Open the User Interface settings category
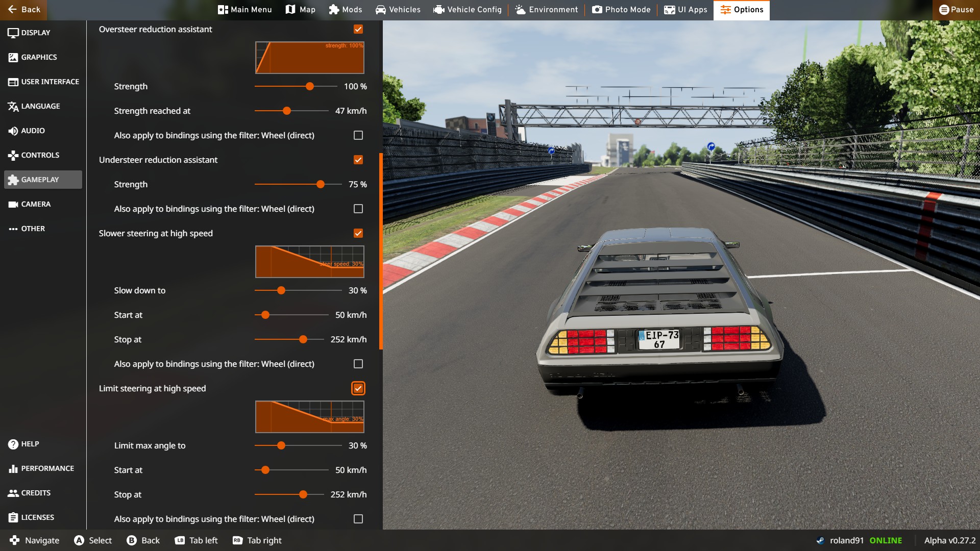This screenshot has height=551, width=980. coord(50,82)
